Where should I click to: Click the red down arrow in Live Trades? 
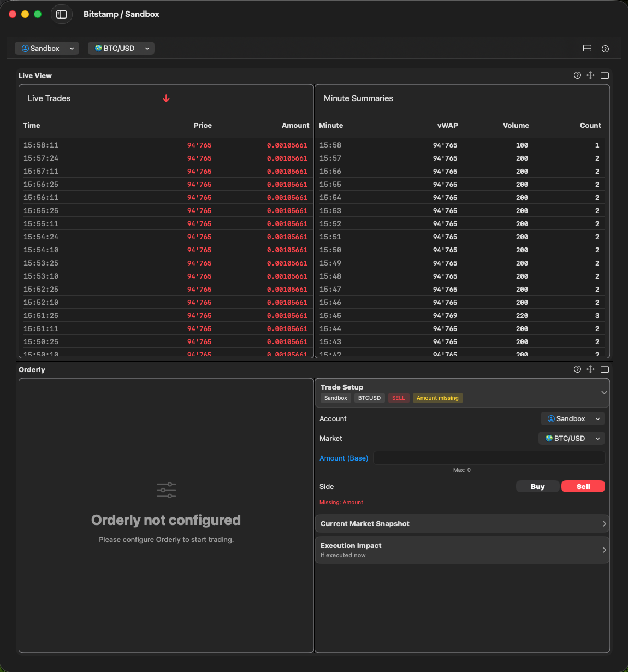pos(166,98)
